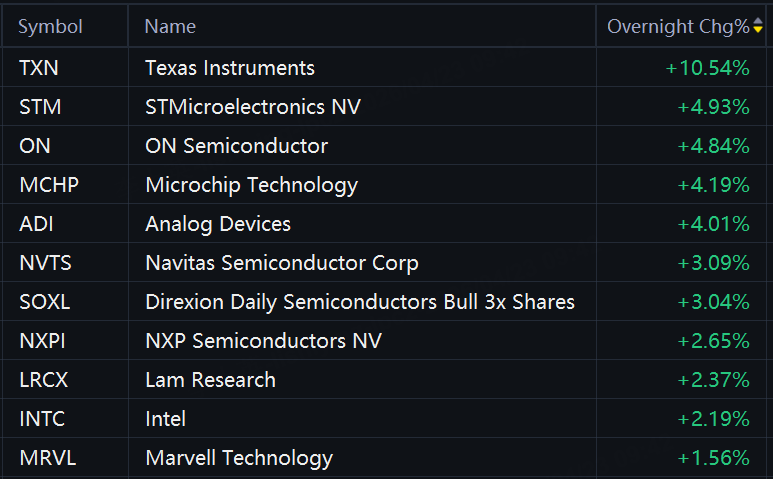This screenshot has height=479, width=773.
Task: Click the Symbol column header
Action: pyautogui.click(x=50, y=27)
